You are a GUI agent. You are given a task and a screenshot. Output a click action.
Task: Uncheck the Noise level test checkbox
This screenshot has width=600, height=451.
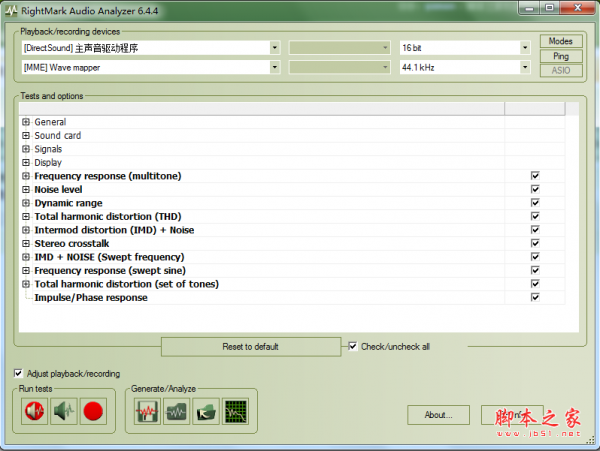point(535,189)
